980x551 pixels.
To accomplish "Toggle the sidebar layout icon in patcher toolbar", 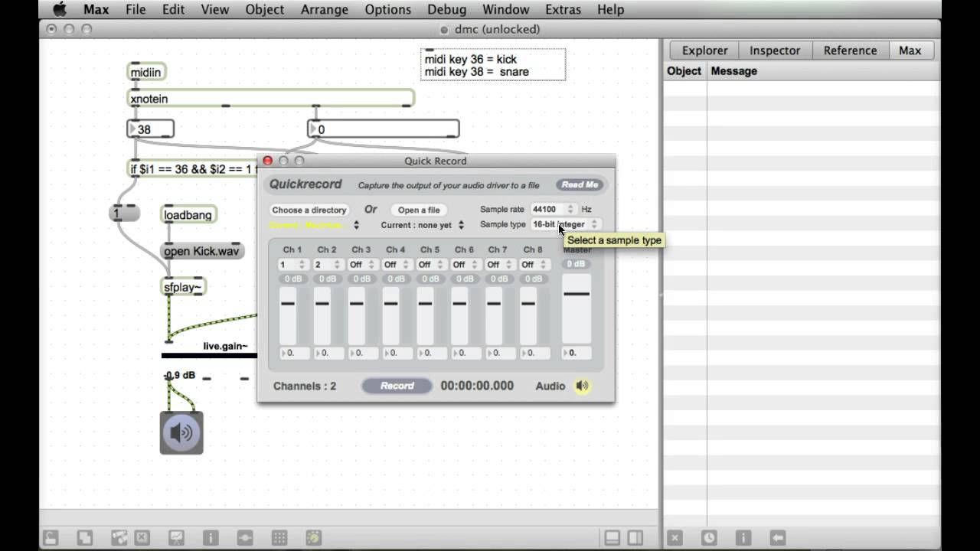I will [635, 537].
